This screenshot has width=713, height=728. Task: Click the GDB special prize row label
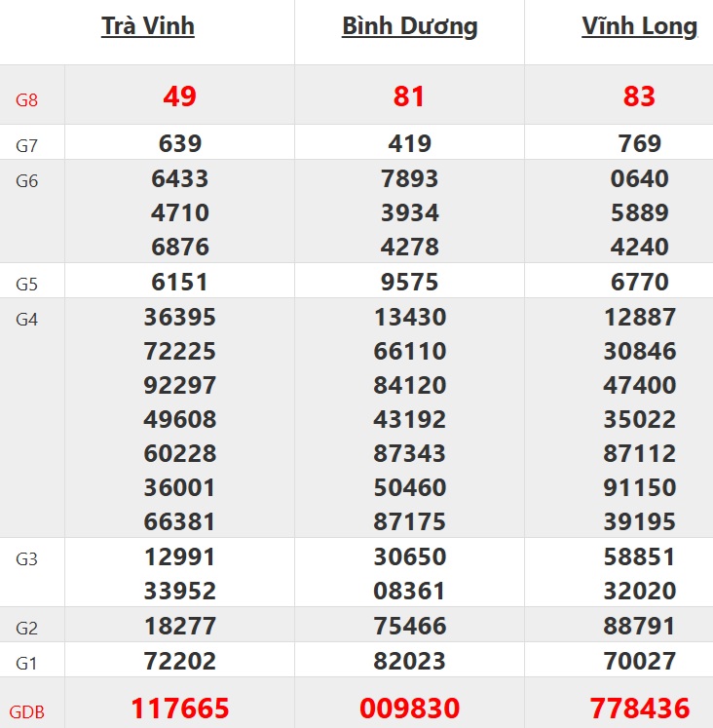pos(27,711)
